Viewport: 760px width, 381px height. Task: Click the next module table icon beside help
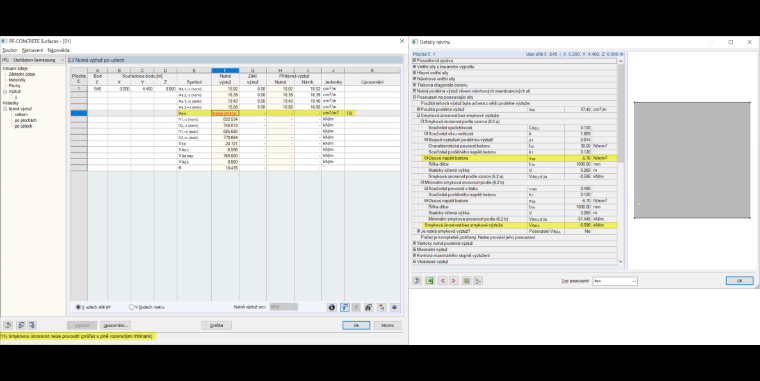click(x=32, y=325)
